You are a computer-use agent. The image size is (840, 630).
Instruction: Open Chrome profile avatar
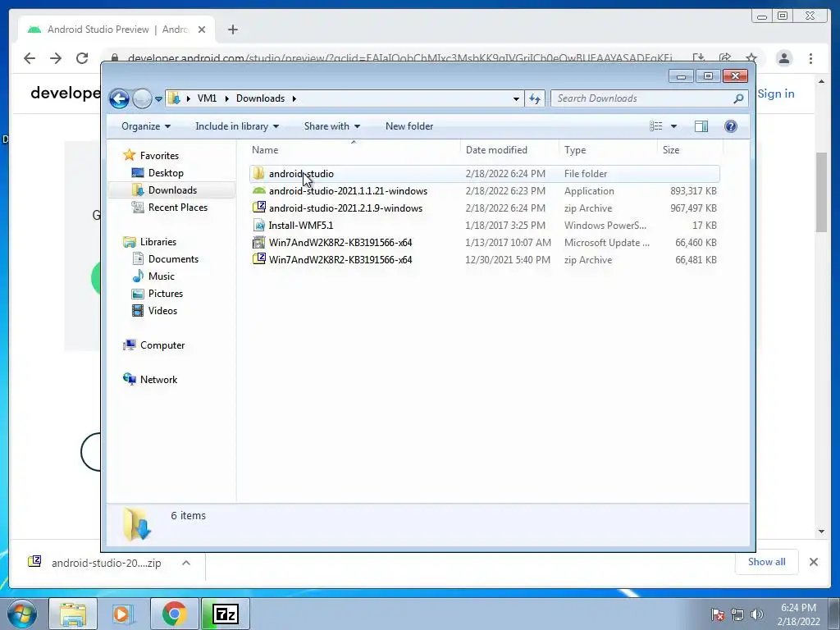783,58
